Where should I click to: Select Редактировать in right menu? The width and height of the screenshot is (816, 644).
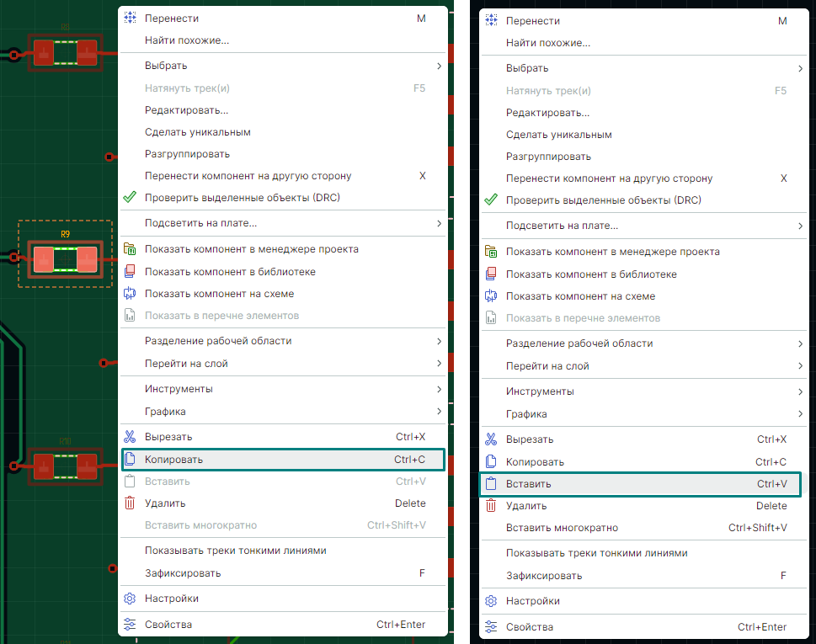(644, 113)
